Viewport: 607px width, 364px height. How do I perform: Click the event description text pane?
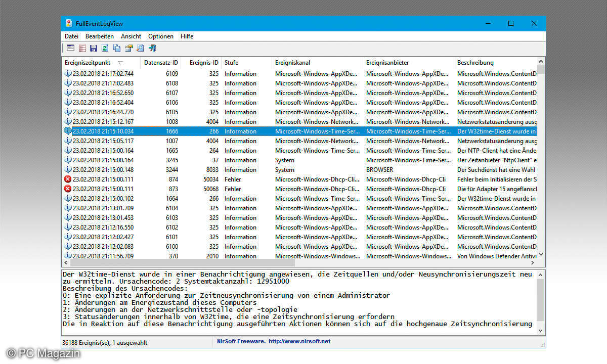coord(299,302)
